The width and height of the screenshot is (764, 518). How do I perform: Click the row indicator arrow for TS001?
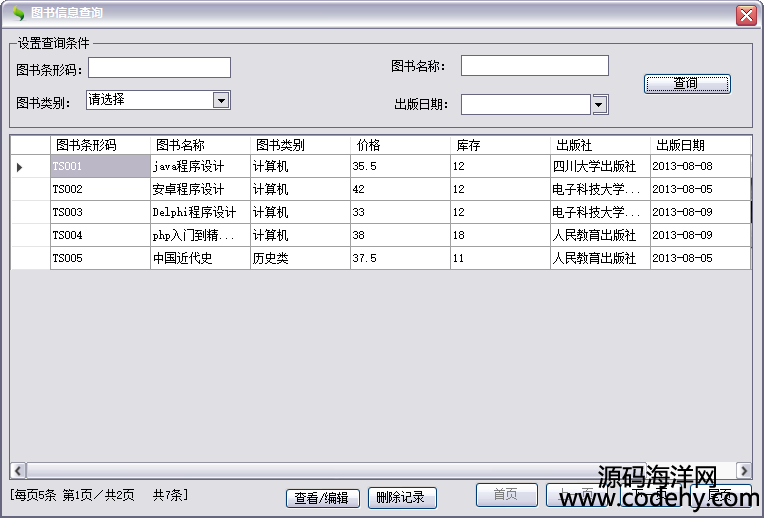point(20,167)
